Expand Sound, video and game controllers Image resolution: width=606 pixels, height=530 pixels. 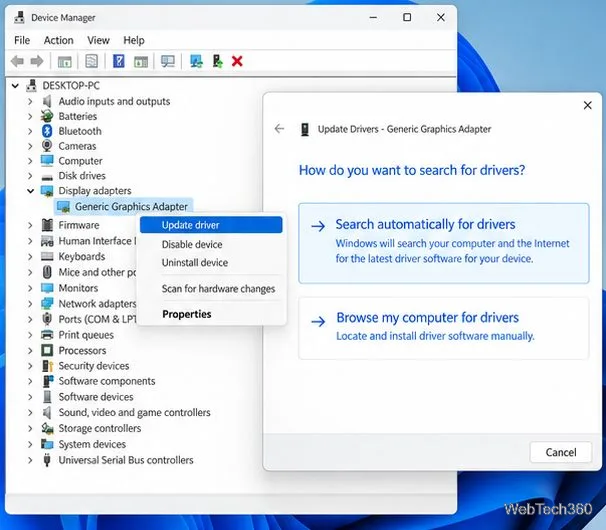coord(30,412)
